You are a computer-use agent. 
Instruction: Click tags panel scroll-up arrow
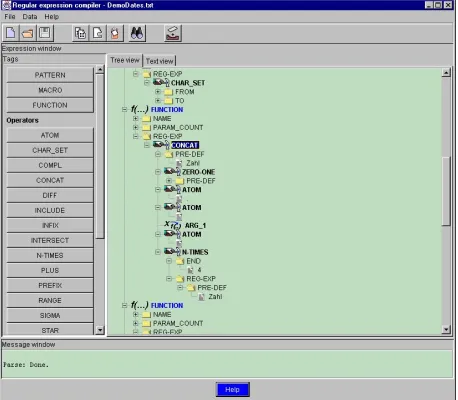[100, 69]
